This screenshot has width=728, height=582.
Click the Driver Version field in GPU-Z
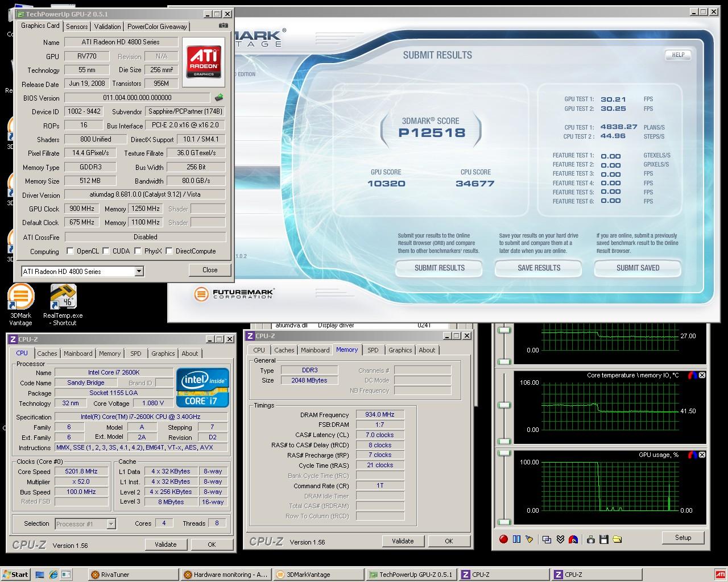coord(145,194)
